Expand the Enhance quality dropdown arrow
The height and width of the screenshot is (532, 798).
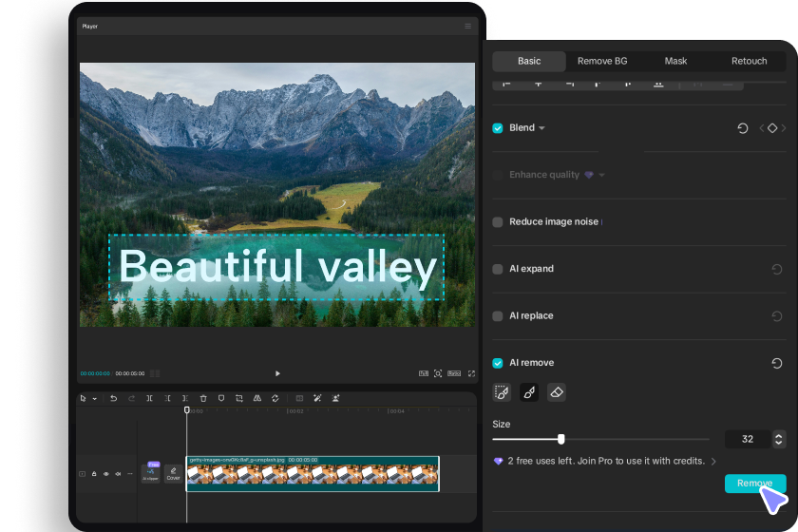point(601,175)
